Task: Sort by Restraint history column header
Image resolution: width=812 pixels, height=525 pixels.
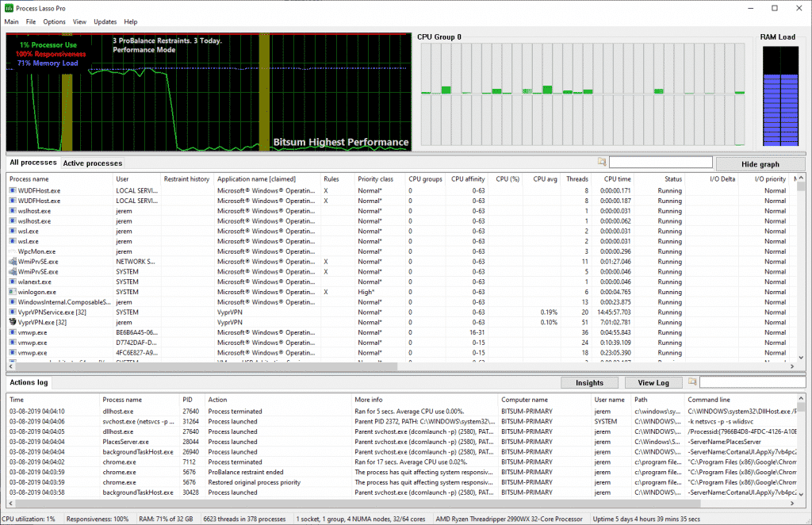Action: point(187,179)
